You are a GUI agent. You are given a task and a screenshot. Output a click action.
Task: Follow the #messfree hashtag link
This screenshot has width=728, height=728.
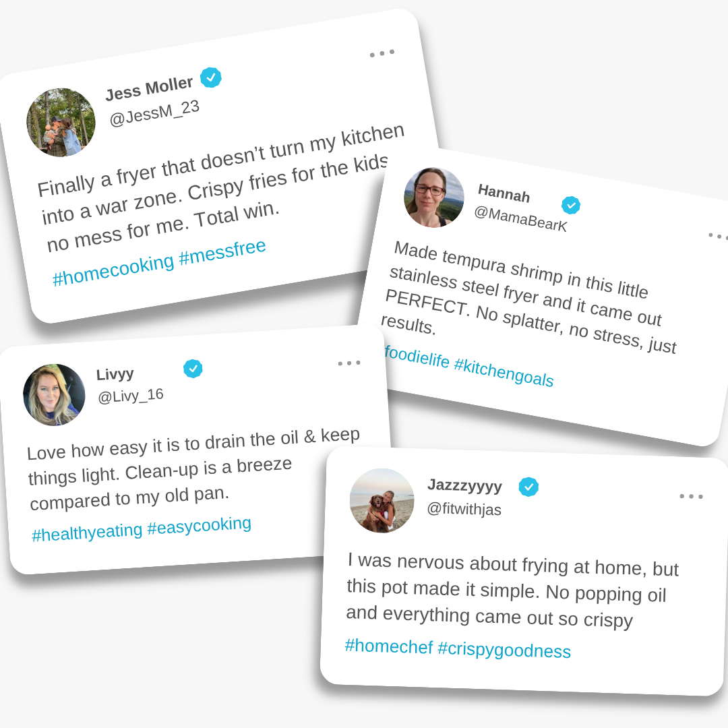pos(222,252)
